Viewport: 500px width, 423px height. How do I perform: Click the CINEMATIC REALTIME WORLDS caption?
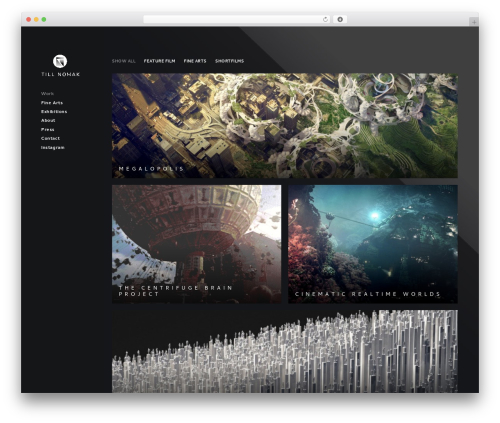coord(368,294)
